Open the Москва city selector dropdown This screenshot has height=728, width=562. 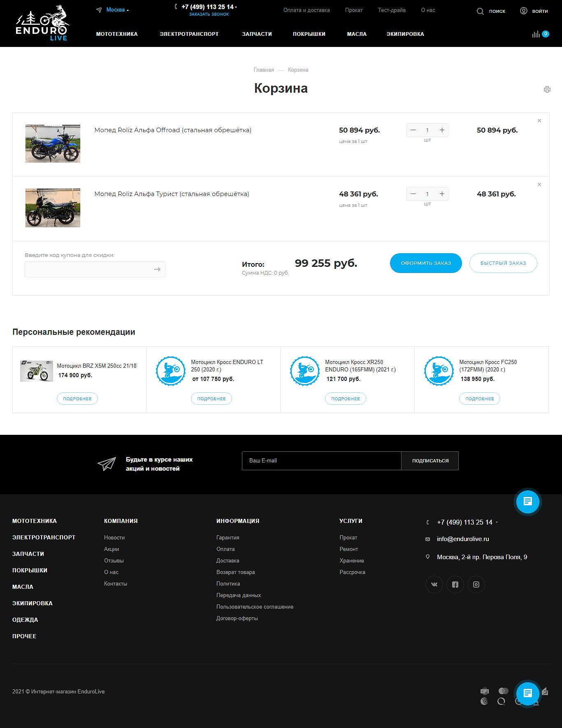(117, 10)
